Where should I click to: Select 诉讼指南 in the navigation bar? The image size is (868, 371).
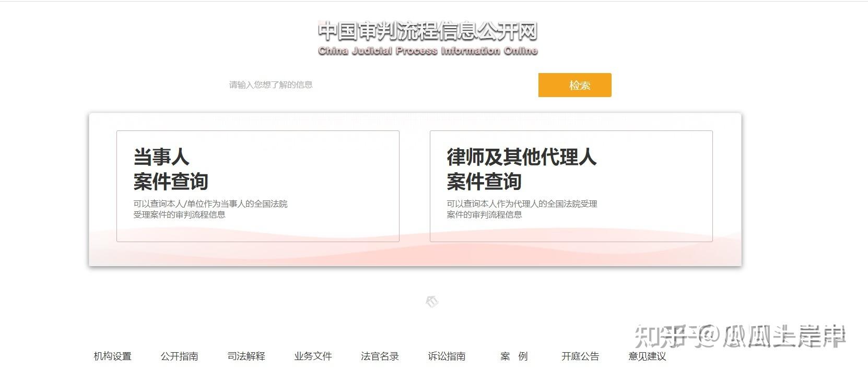pyautogui.click(x=447, y=356)
